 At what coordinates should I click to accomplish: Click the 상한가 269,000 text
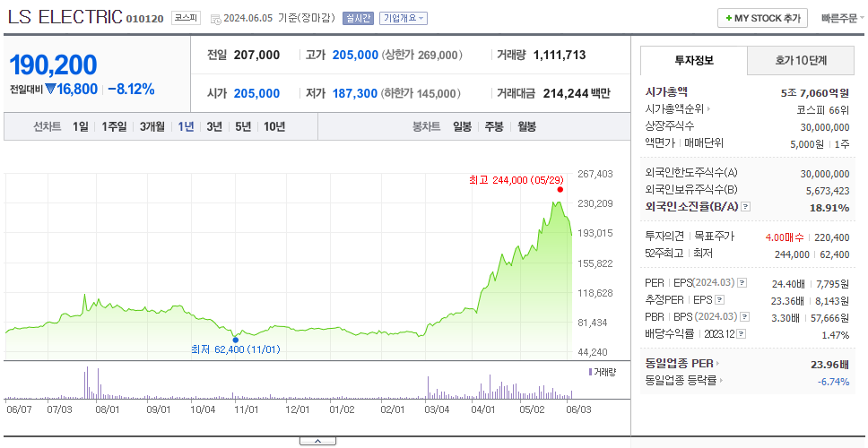[x=422, y=55]
